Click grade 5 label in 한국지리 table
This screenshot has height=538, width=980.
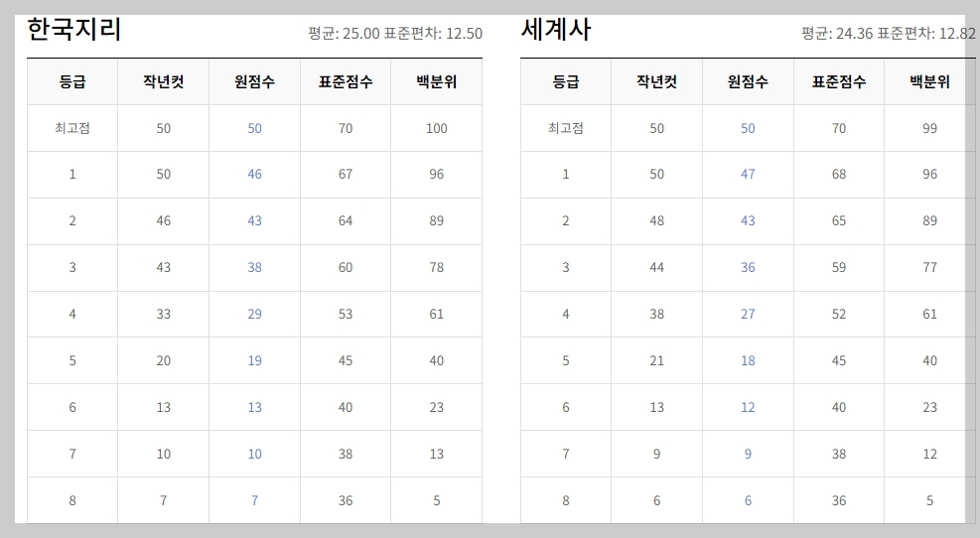pos(72,360)
